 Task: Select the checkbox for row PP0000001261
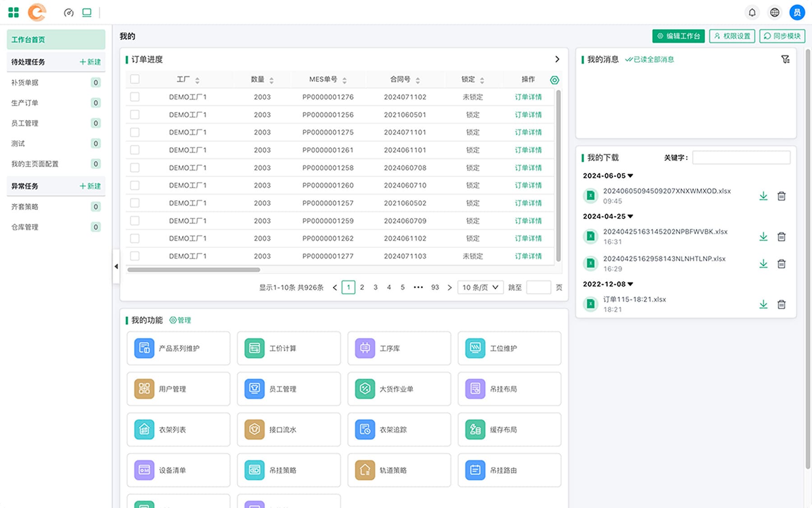134,150
